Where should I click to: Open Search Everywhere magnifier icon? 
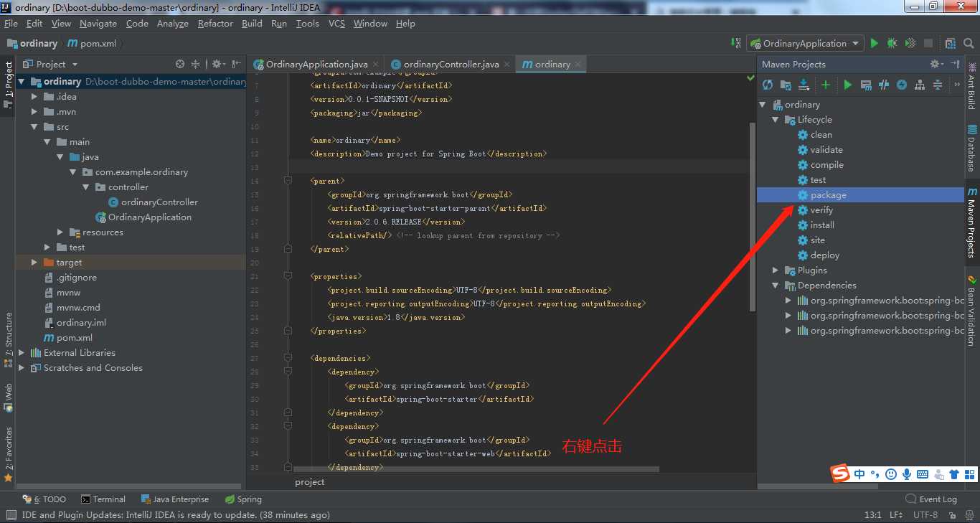(x=969, y=43)
